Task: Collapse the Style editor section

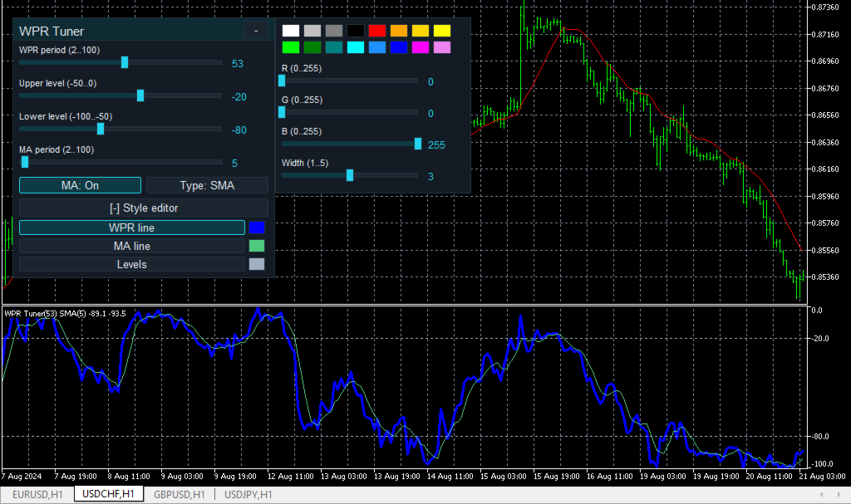Action: coord(144,208)
